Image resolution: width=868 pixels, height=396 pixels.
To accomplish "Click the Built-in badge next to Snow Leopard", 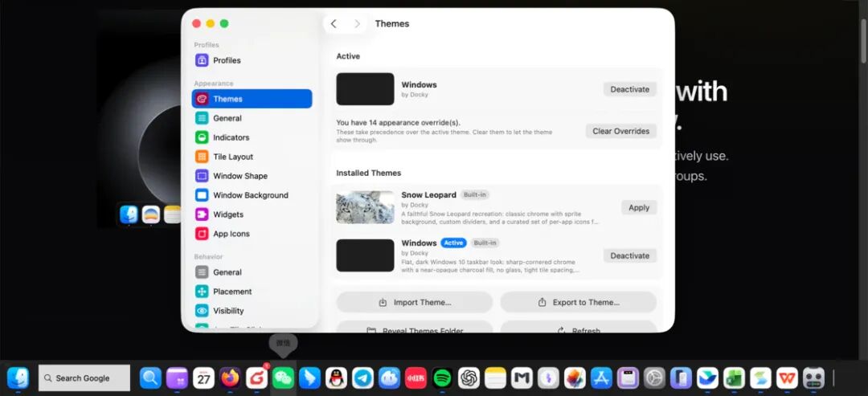I will [x=475, y=194].
